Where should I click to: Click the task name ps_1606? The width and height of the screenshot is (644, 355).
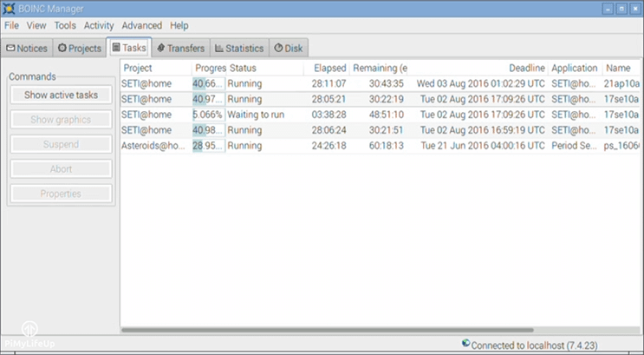pyautogui.click(x=621, y=146)
